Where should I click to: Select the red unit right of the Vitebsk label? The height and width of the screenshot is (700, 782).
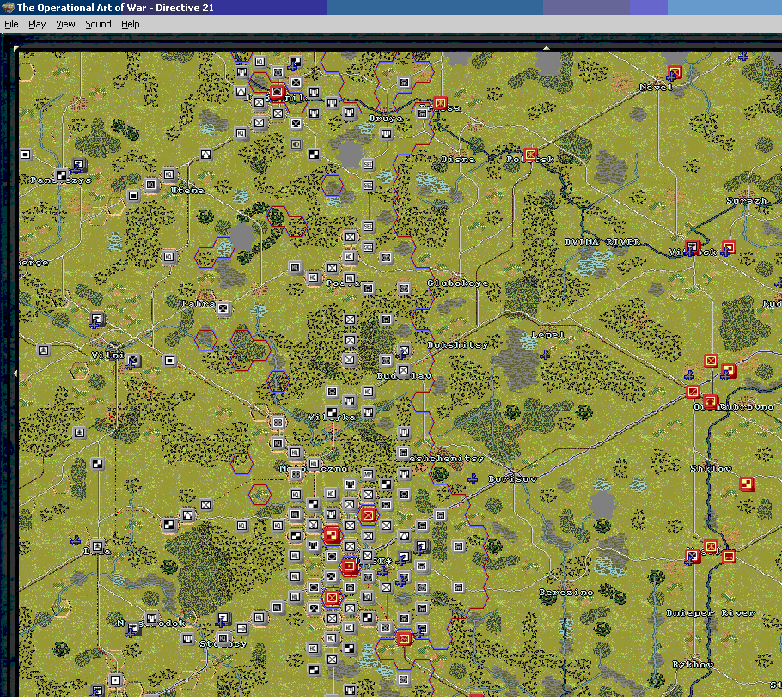pyautogui.click(x=729, y=247)
